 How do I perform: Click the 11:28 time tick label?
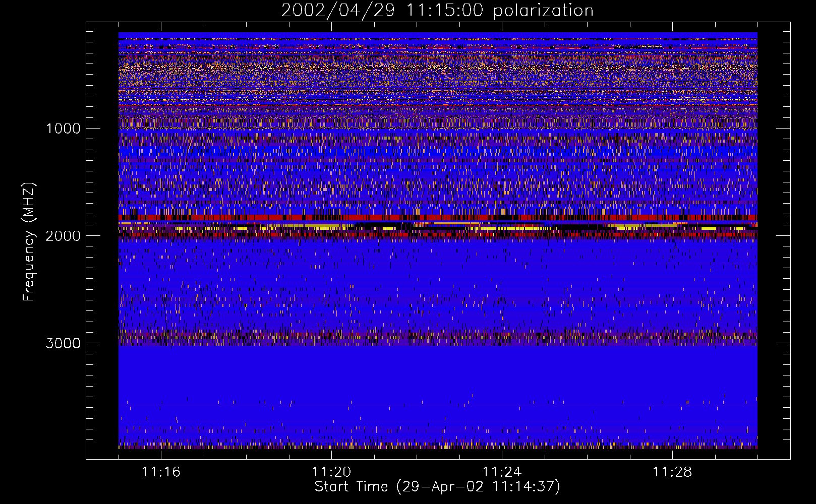click(672, 472)
